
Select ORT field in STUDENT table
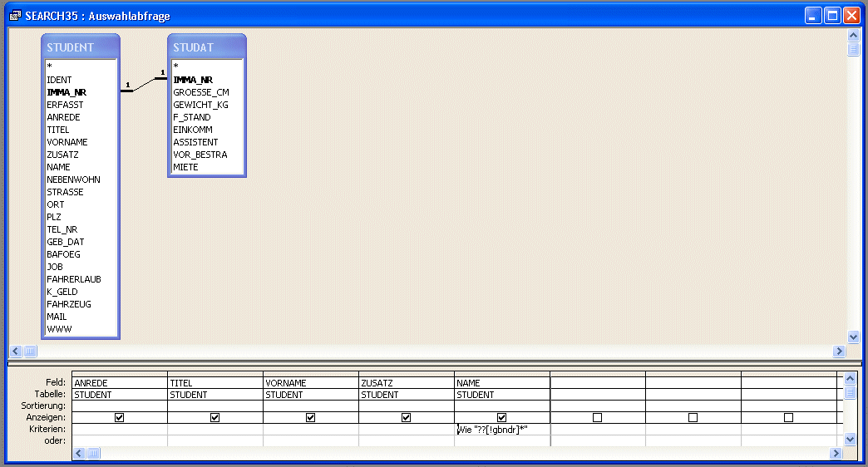point(81,204)
